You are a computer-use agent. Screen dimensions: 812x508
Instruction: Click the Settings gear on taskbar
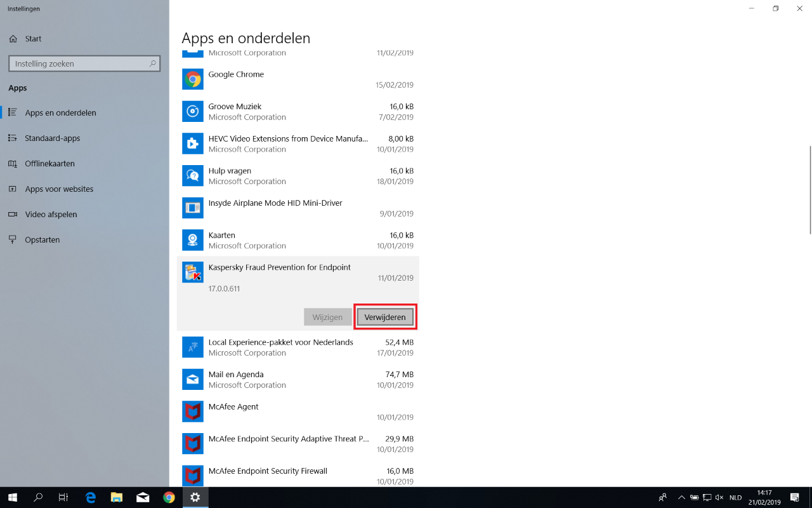[x=195, y=497]
